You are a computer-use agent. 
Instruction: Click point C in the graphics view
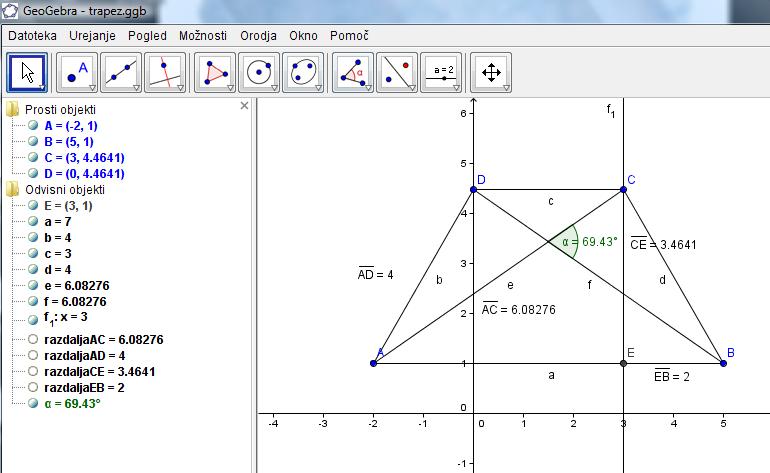tap(623, 189)
